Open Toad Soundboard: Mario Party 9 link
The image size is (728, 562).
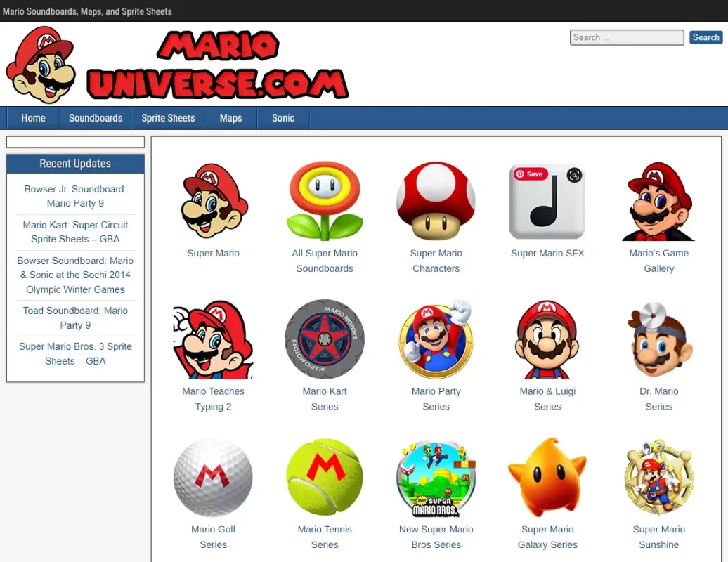75,318
